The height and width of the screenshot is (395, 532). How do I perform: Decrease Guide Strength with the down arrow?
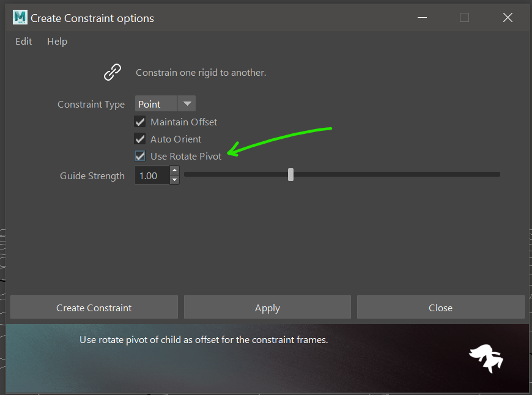tap(175, 180)
